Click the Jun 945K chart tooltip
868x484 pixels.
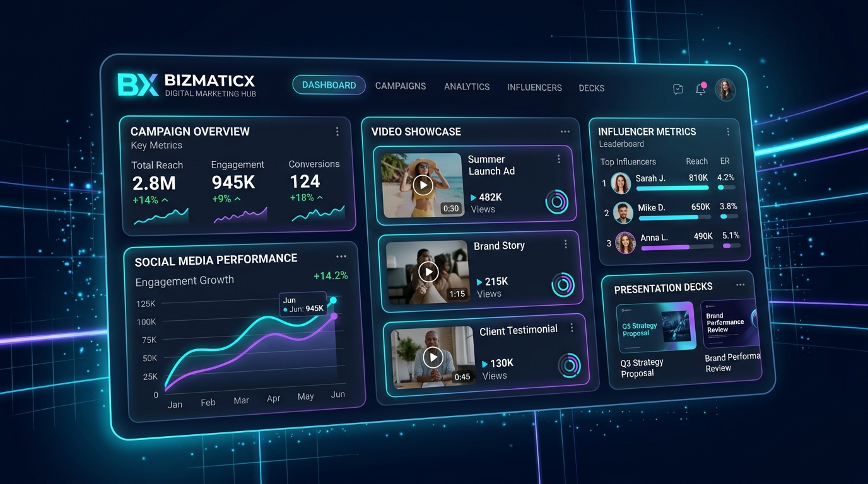303,304
